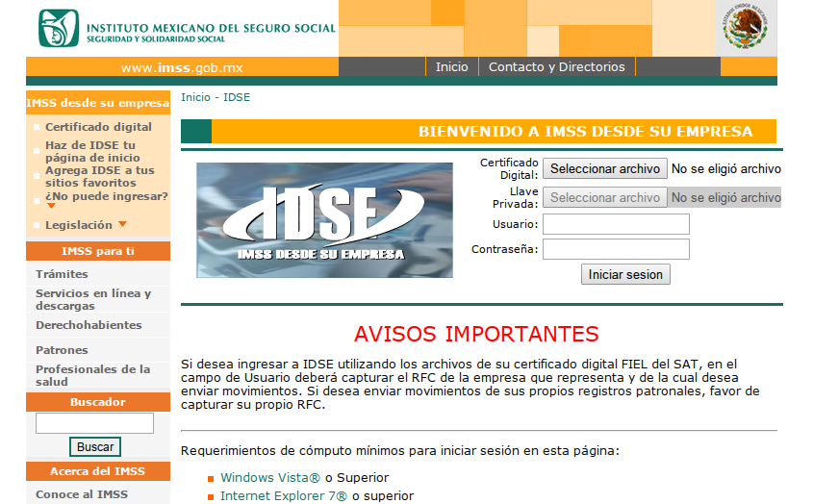Click Inicio in the breadcrumb

[x=195, y=97]
